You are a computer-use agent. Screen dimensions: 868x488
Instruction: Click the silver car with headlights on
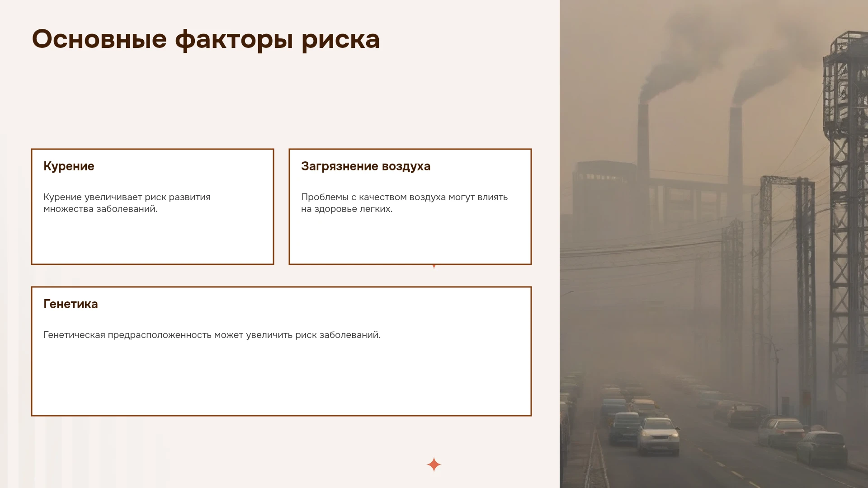(658, 436)
